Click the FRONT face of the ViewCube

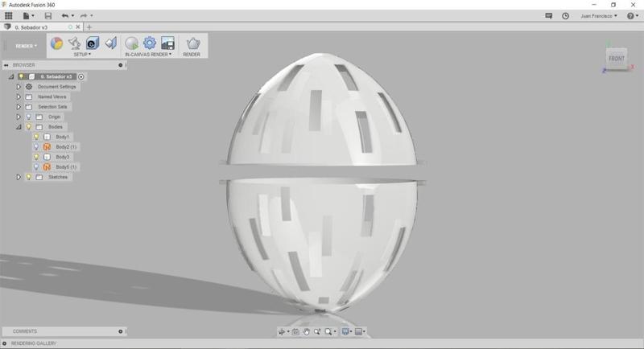(617, 59)
